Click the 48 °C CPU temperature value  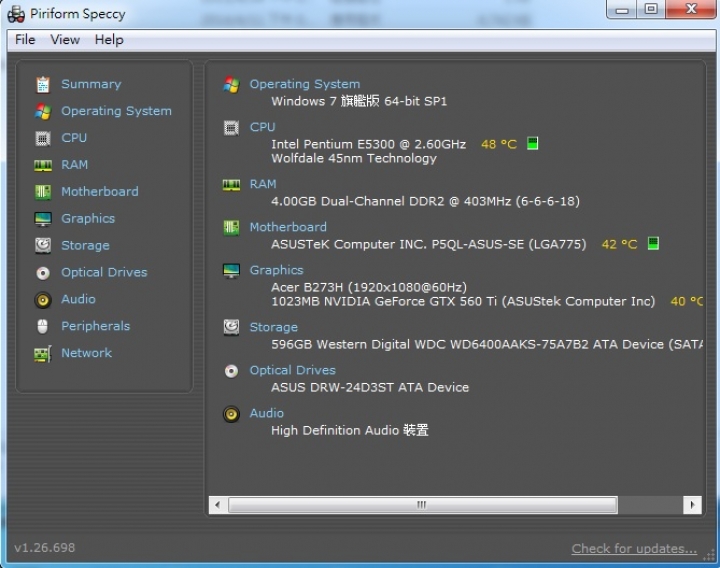coord(499,145)
